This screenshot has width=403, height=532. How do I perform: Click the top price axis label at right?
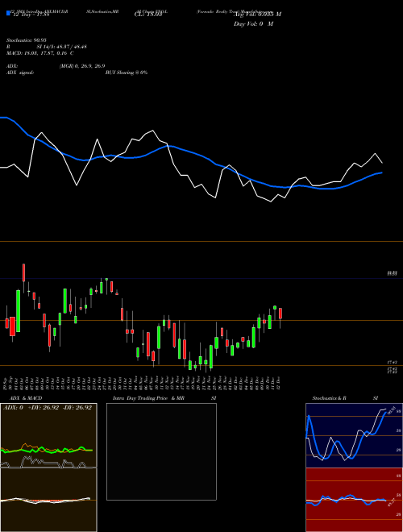point(393,273)
